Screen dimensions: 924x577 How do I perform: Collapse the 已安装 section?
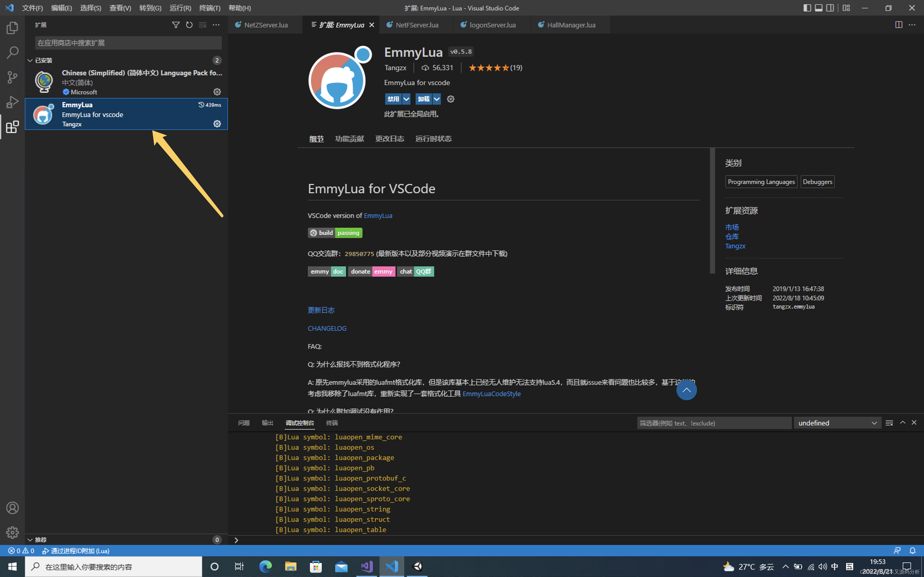(x=30, y=60)
